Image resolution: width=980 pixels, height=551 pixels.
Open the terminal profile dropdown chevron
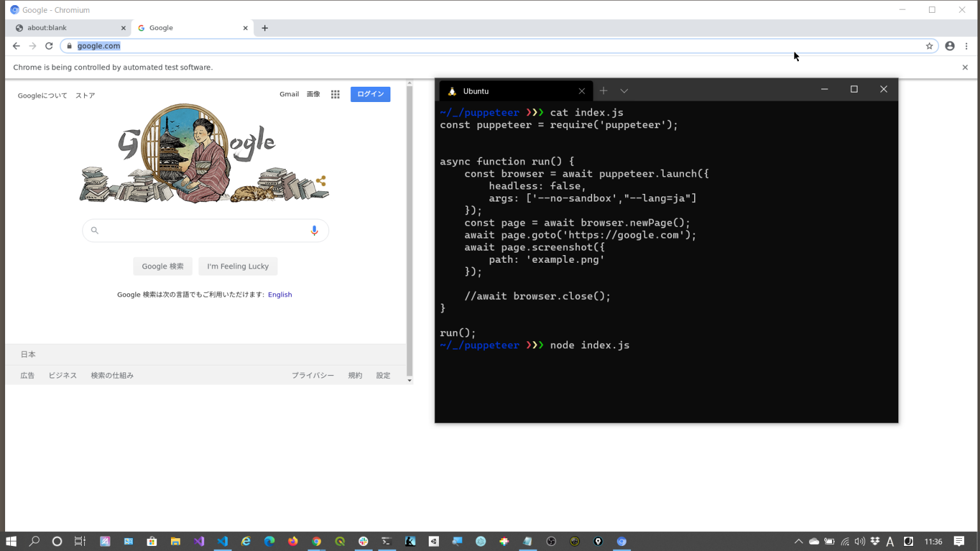click(623, 90)
